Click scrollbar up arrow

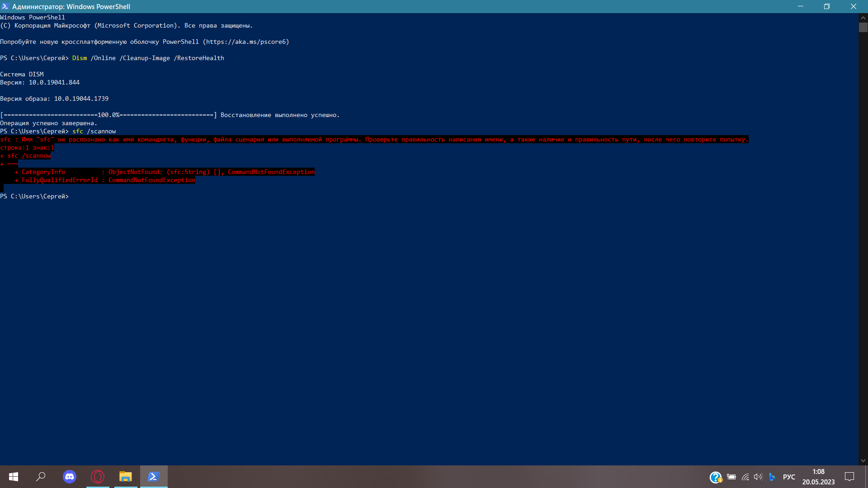click(863, 18)
